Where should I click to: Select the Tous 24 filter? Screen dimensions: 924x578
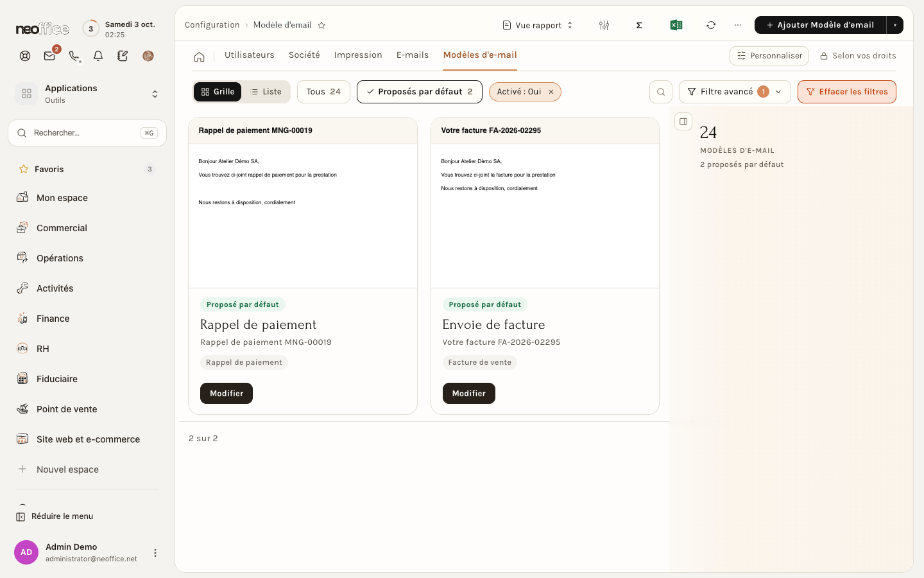pyautogui.click(x=323, y=92)
